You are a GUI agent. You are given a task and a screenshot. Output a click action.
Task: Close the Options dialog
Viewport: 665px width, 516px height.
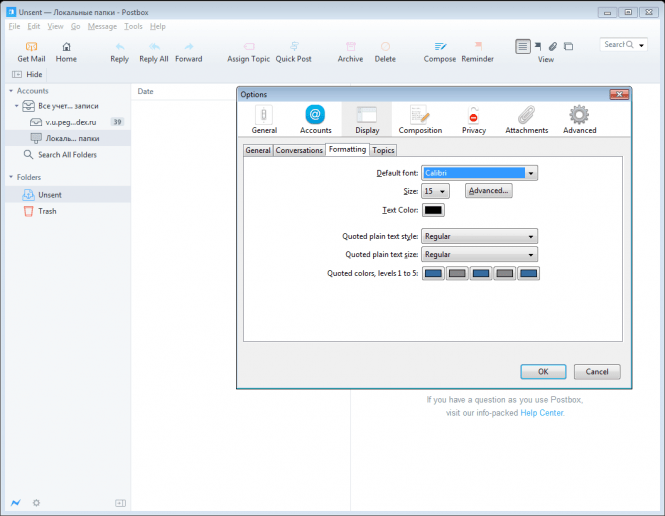619,94
